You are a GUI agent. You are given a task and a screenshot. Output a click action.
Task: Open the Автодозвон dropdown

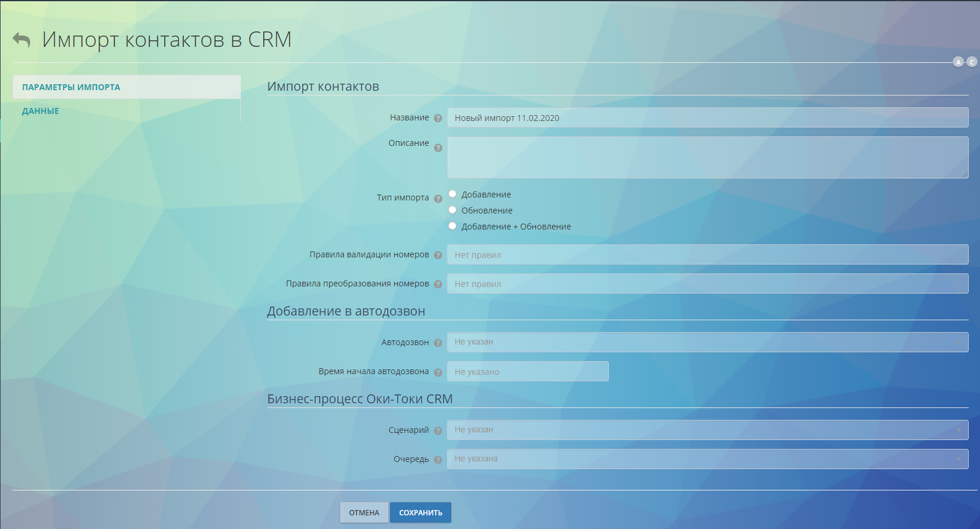tap(707, 342)
